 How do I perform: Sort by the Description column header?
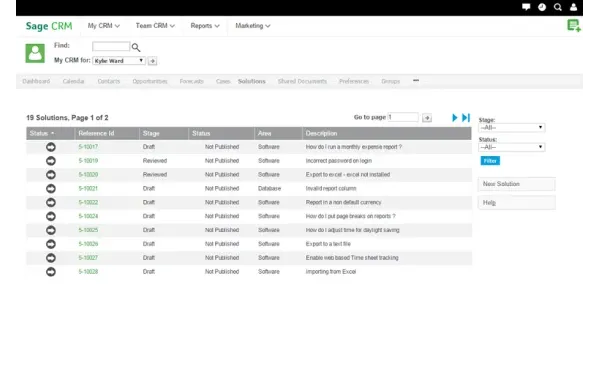pos(387,134)
